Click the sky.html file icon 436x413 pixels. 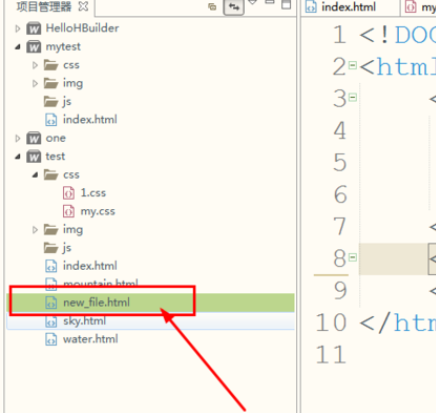coord(51,321)
